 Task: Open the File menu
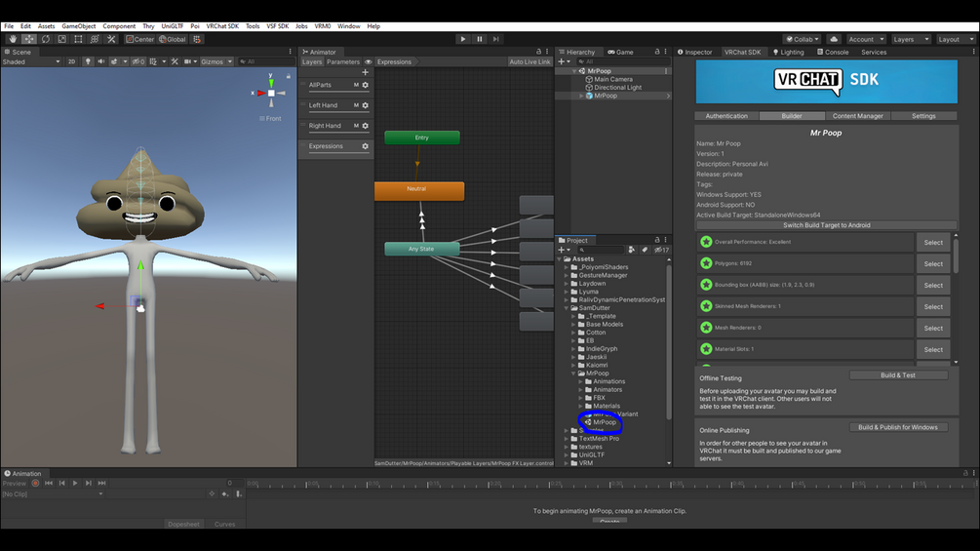coord(9,26)
